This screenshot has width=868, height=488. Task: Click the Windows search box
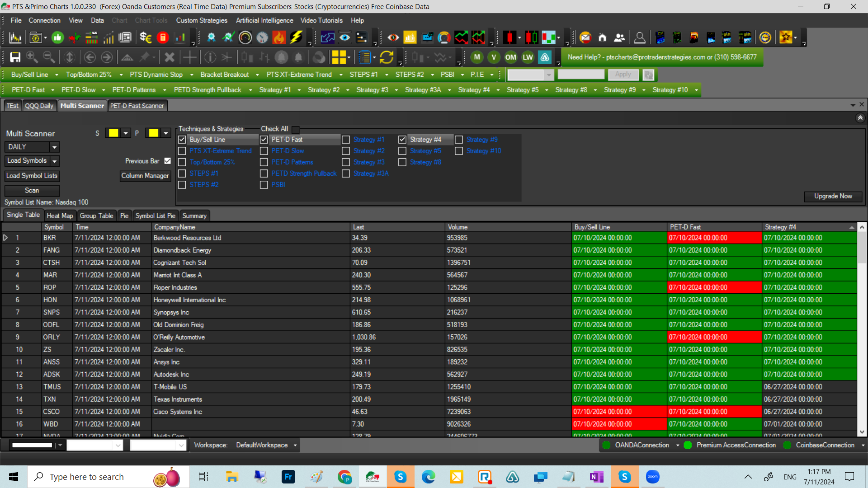pos(108,477)
